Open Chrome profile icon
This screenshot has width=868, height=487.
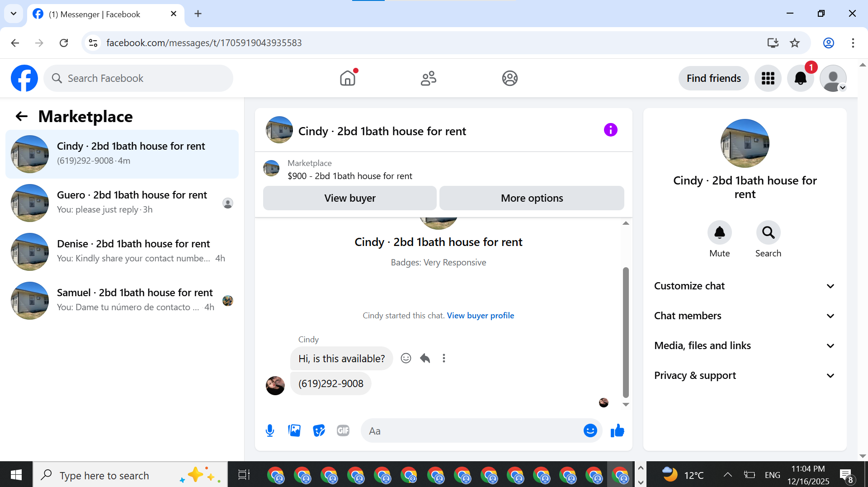point(829,43)
